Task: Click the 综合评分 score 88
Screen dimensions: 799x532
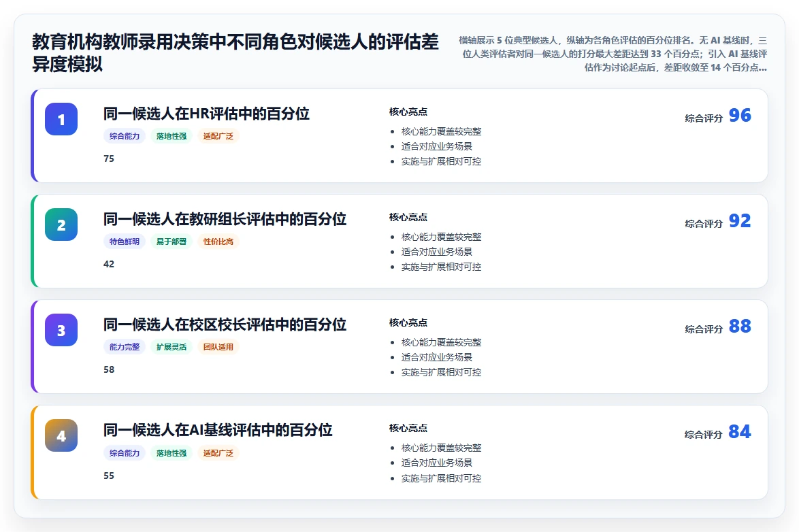Action: pyautogui.click(x=740, y=326)
